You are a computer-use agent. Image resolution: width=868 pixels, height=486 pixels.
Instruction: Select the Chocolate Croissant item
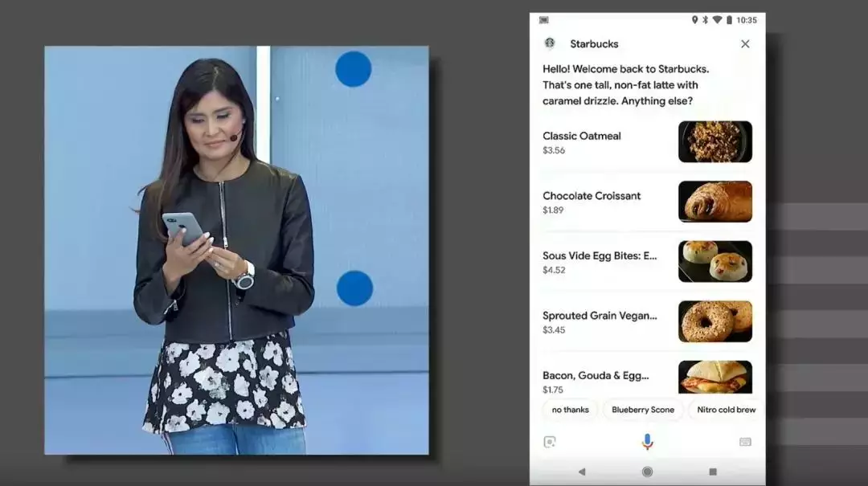pyautogui.click(x=647, y=202)
